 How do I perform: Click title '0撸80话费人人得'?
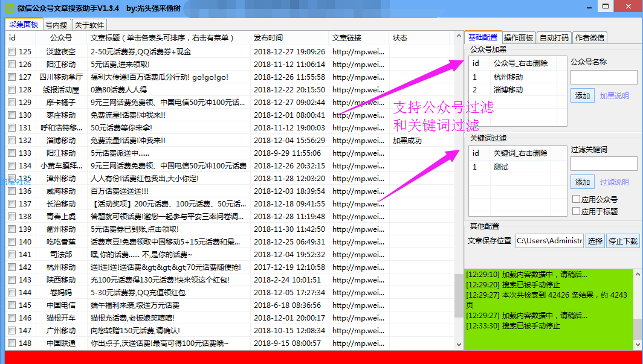(119, 90)
